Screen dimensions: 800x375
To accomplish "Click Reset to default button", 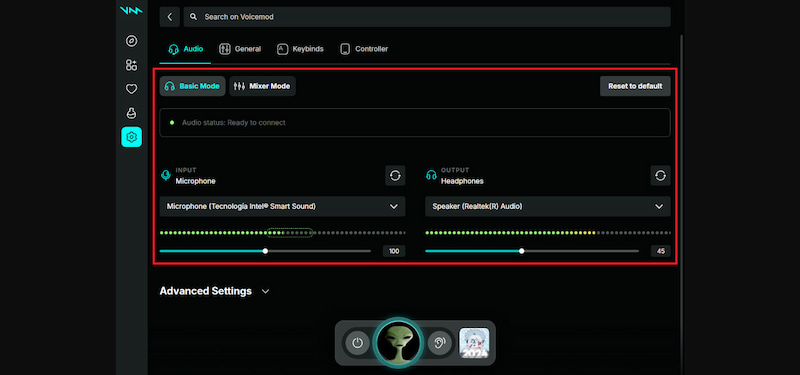I will [x=635, y=86].
